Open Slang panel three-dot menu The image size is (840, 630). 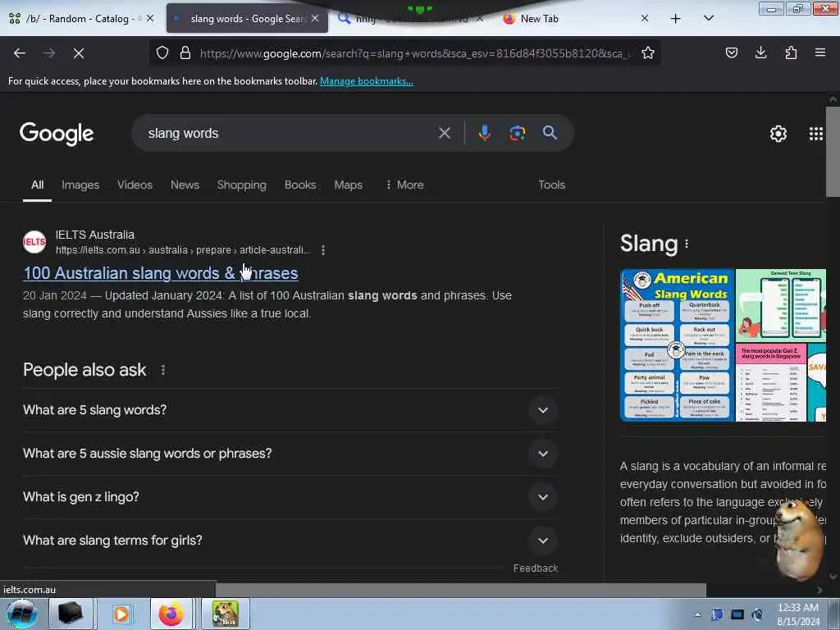[x=687, y=244]
